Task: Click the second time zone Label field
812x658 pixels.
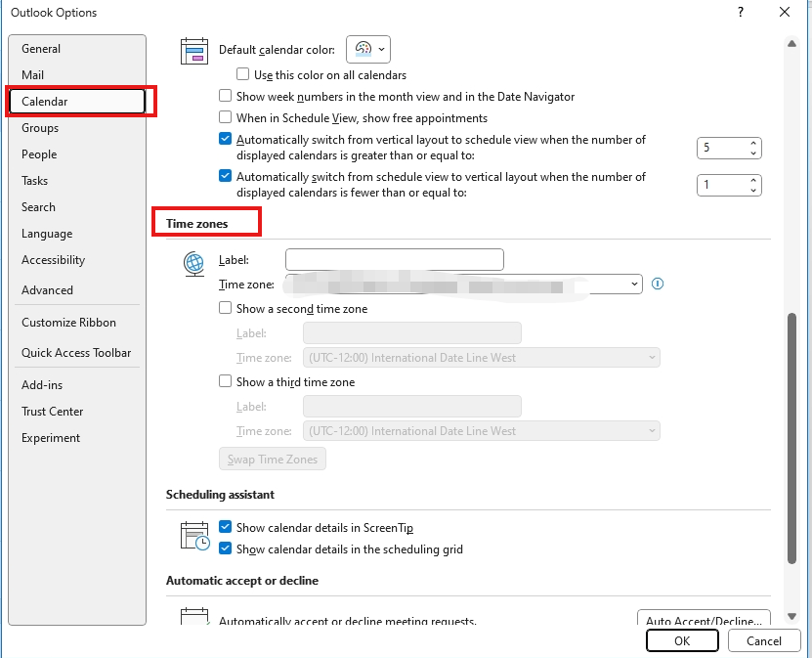Action: pos(412,332)
